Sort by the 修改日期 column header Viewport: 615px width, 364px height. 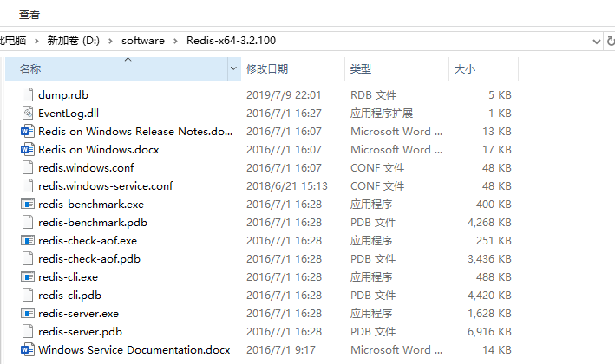pos(292,68)
